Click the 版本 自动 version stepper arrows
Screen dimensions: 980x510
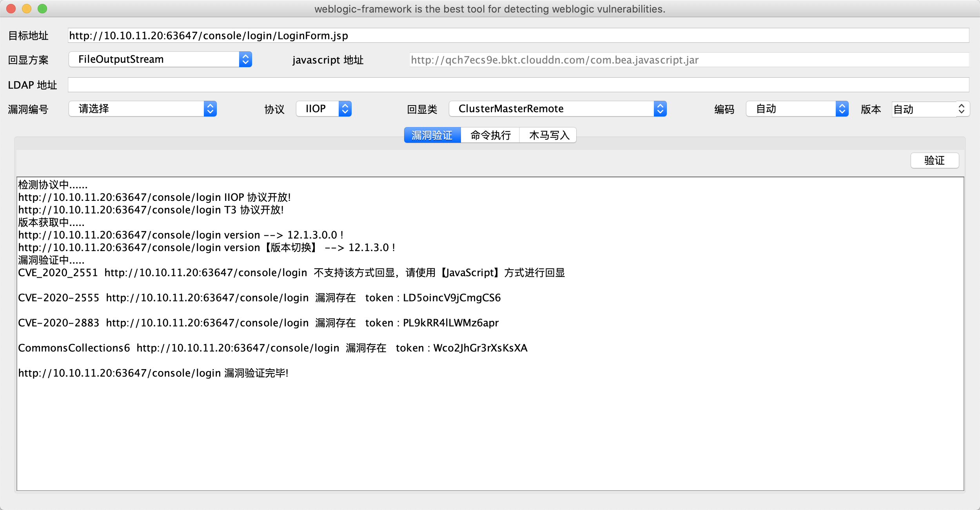tap(961, 109)
